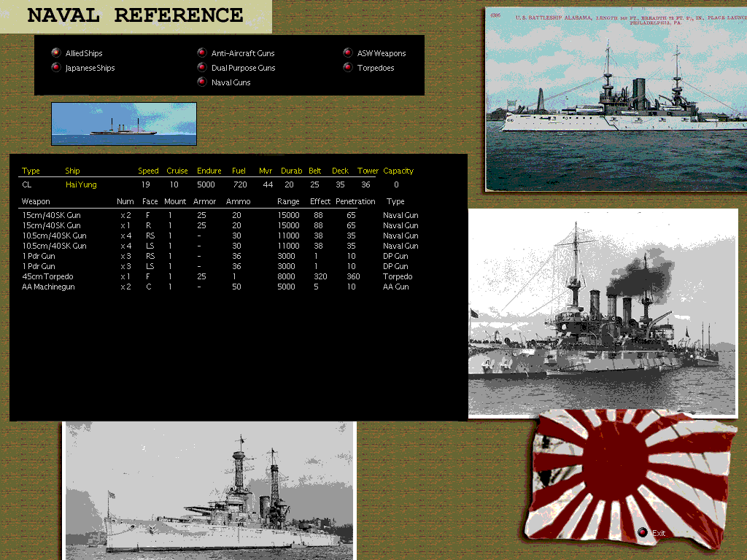Click the endurance value 5000
The image size is (747, 560).
click(206, 184)
